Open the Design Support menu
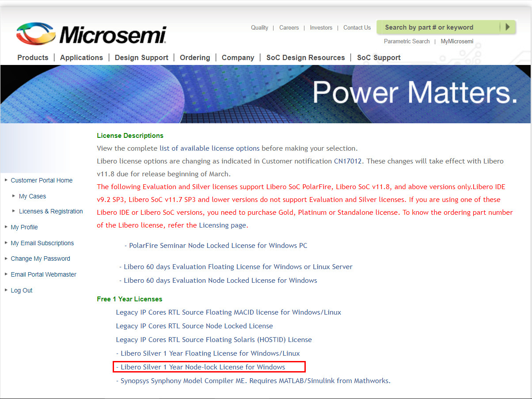The height and width of the screenshot is (399, 532). [x=141, y=57]
